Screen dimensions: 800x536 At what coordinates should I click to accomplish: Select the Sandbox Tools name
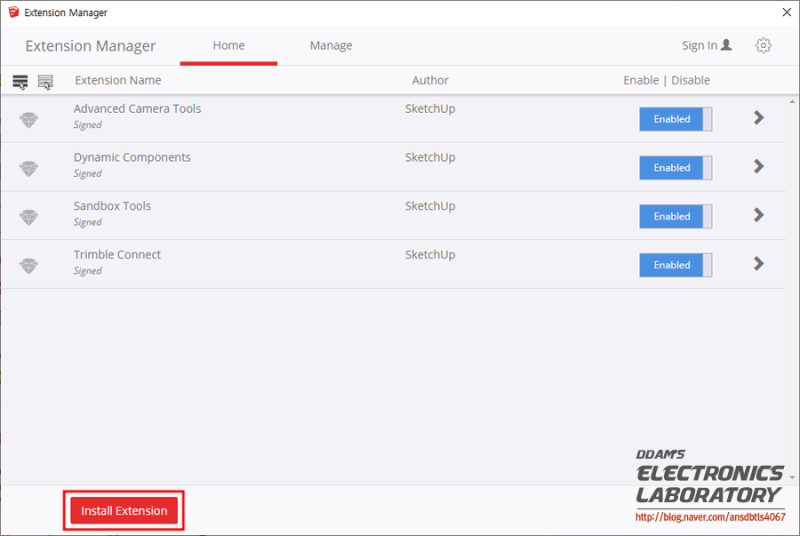112,206
